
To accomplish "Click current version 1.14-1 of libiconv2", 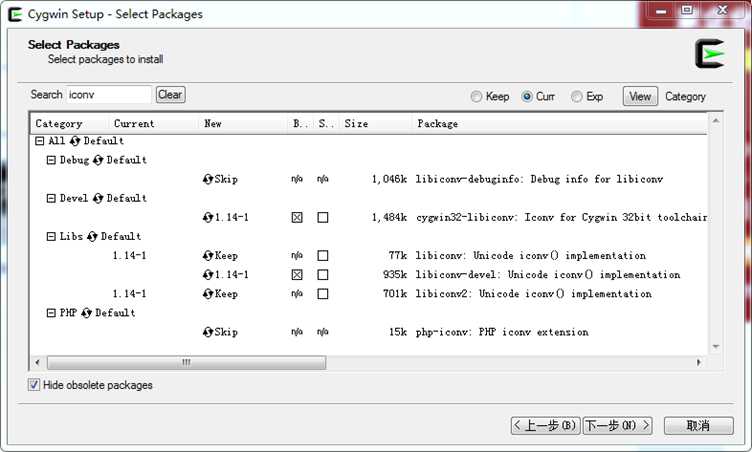I will click(129, 294).
